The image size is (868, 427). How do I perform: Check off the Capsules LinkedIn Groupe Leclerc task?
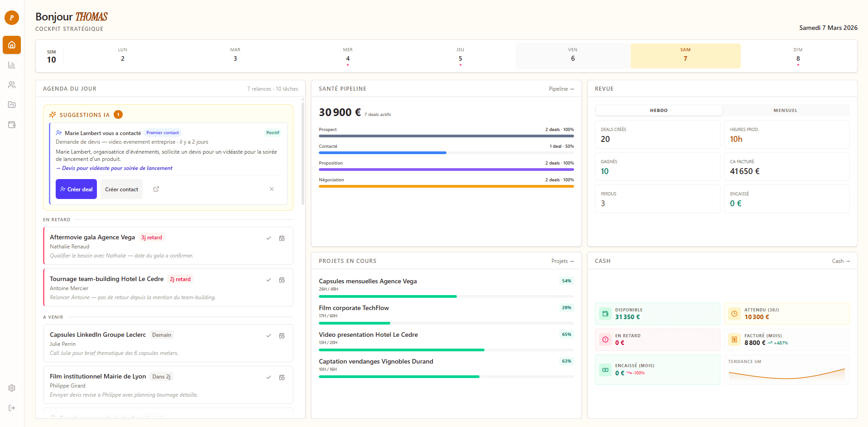point(269,335)
